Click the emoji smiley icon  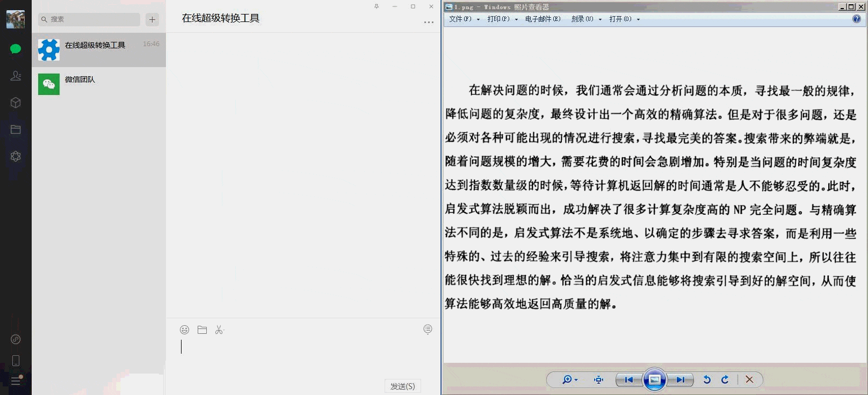(x=184, y=330)
